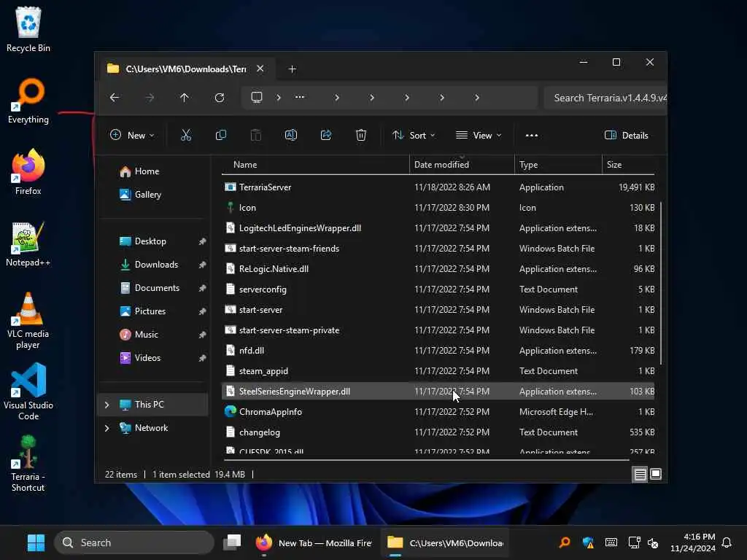Click the Rename icon
Screen dimensions: 747x560
coord(290,135)
